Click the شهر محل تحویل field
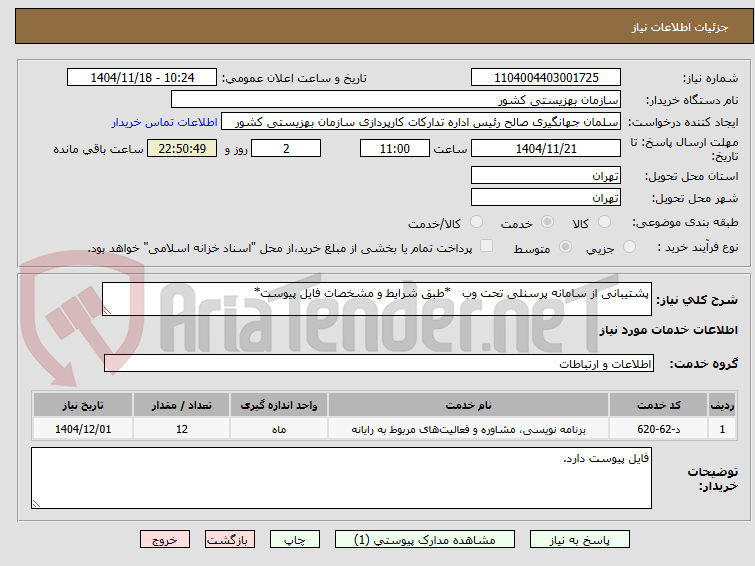 point(546,197)
